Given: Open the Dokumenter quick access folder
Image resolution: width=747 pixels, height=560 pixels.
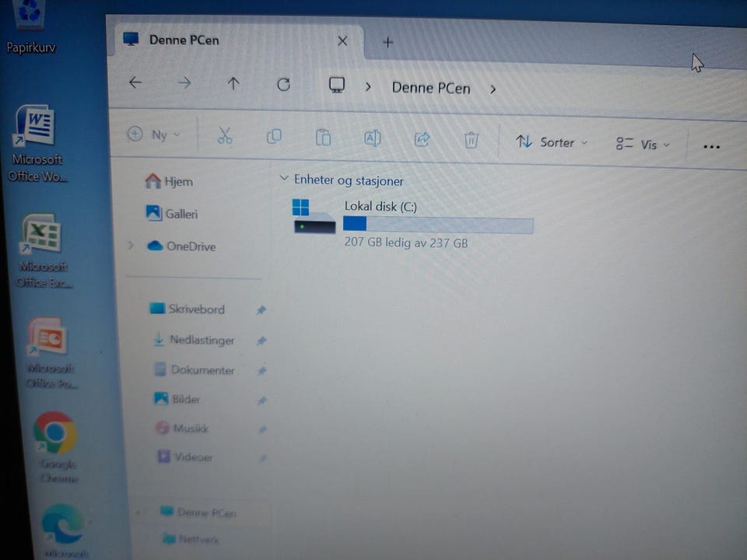Looking at the screenshot, I should click(195, 369).
